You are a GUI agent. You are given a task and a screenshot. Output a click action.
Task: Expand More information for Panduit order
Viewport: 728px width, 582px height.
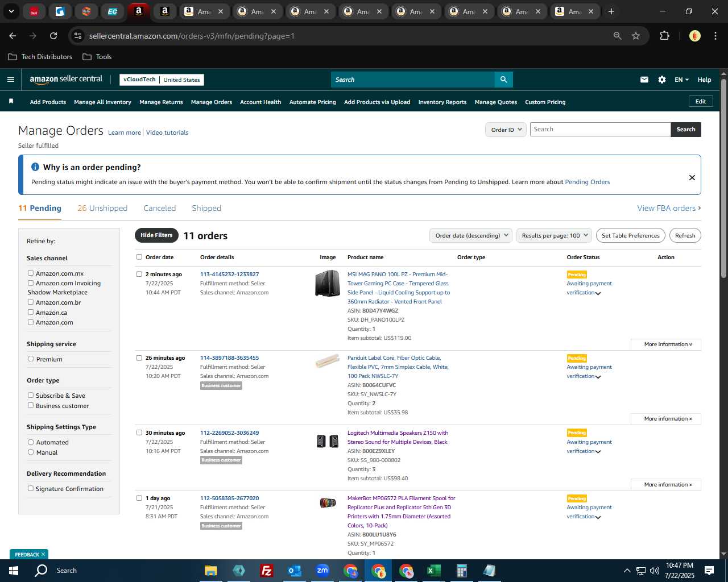(666, 419)
